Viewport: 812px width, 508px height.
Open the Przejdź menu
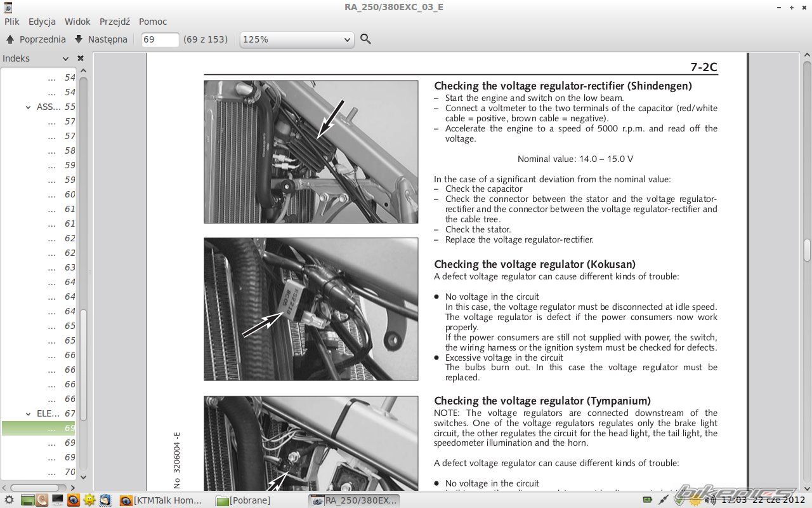(115, 21)
